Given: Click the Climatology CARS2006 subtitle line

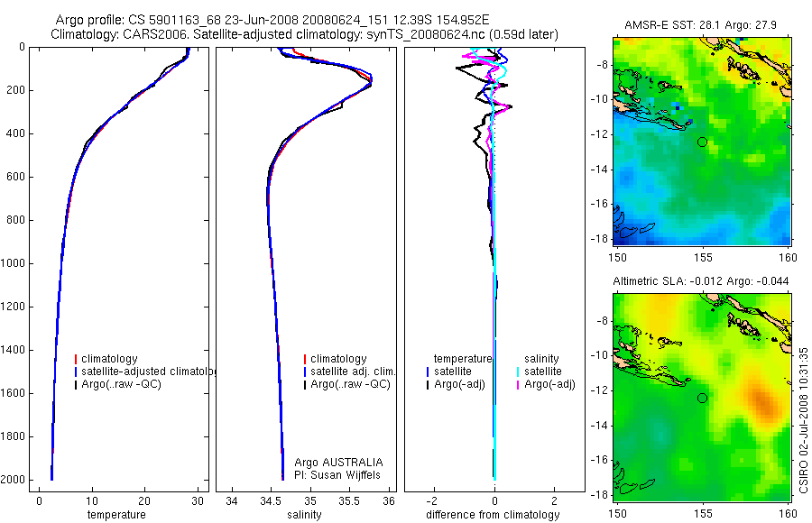Looking at the screenshot, I should point(305,34).
